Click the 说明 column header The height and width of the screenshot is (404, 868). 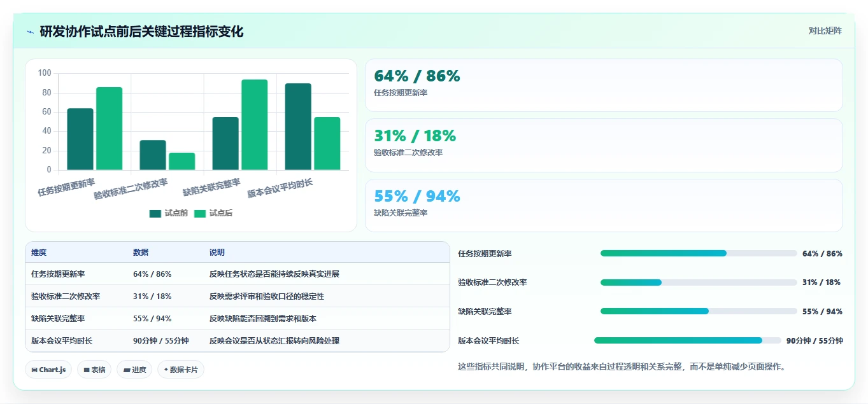pyautogui.click(x=217, y=253)
